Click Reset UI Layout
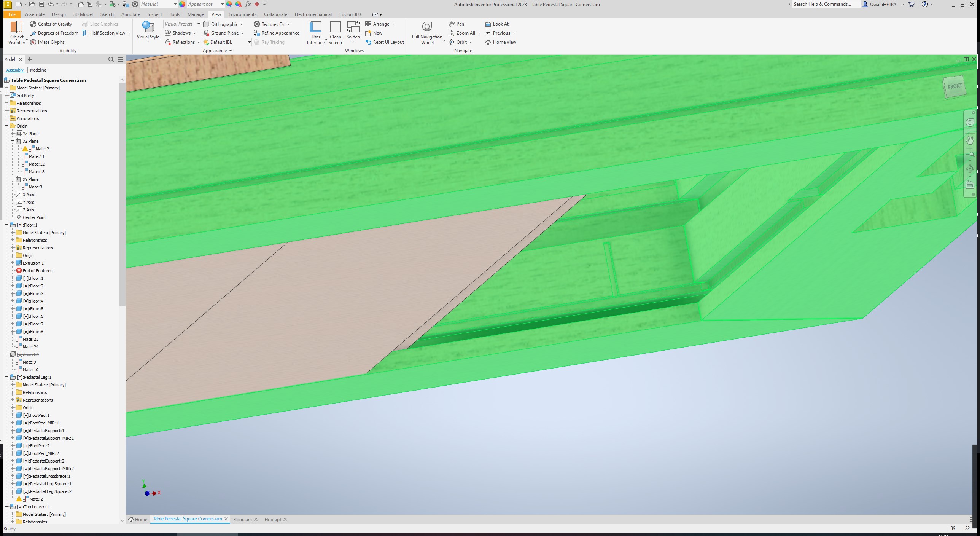The width and height of the screenshot is (980, 536). click(x=385, y=42)
